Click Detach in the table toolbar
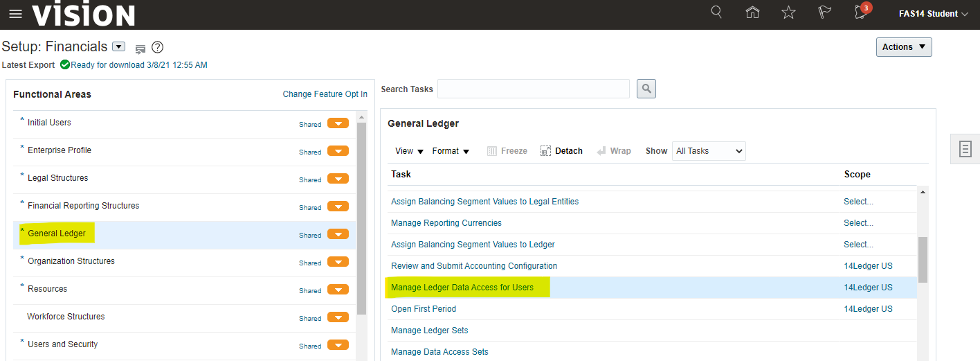 (561, 151)
